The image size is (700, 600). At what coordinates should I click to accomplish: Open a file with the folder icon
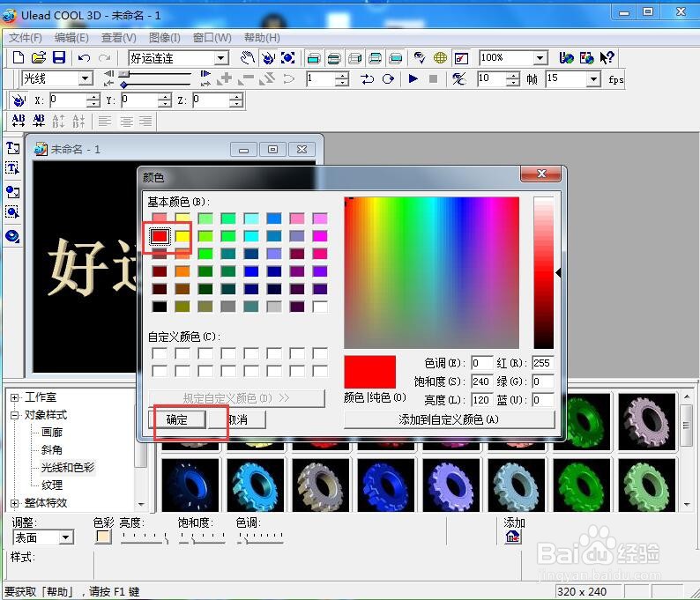(39, 57)
